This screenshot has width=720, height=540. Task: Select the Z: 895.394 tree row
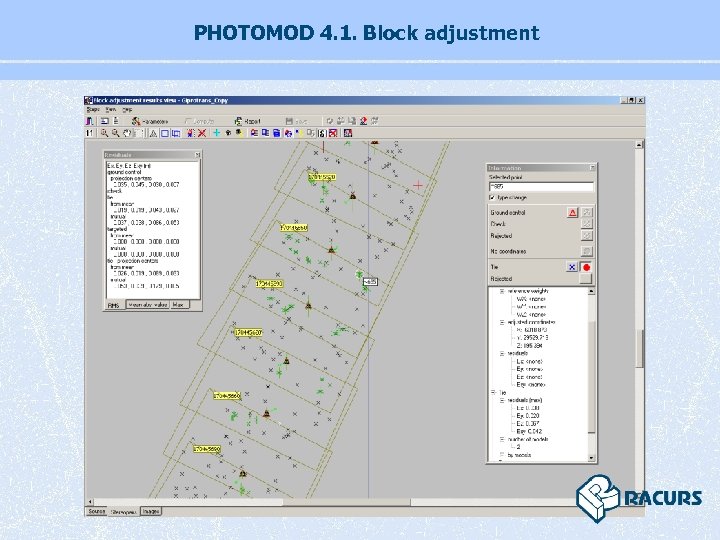(529, 345)
